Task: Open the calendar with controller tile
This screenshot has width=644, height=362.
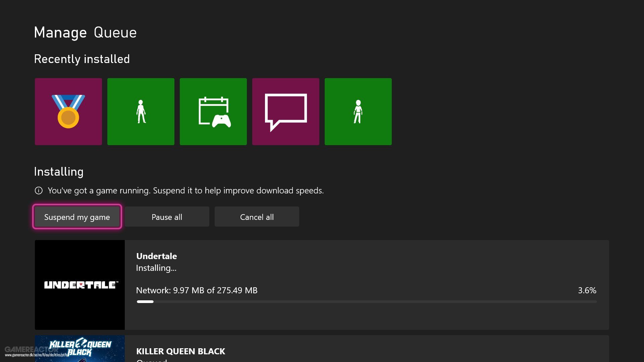Action: tap(213, 111)
